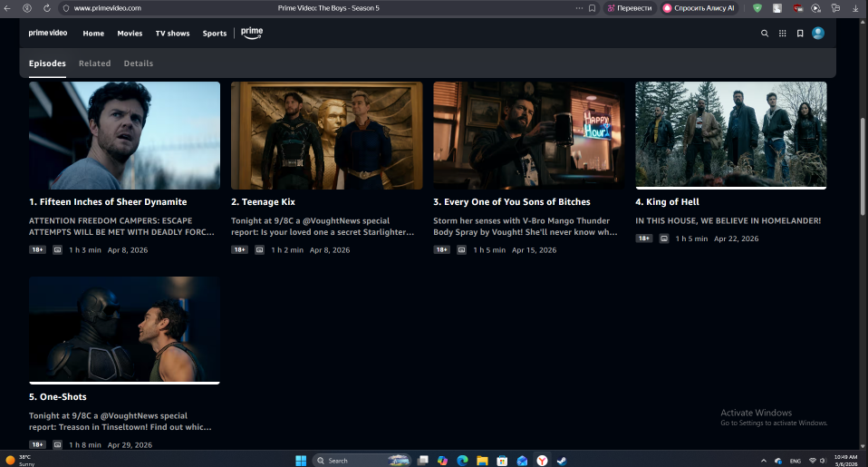Play Teenage Kix thumbnail with golden statue
Viewport: 868px width, 467px height.
[326, 135]
